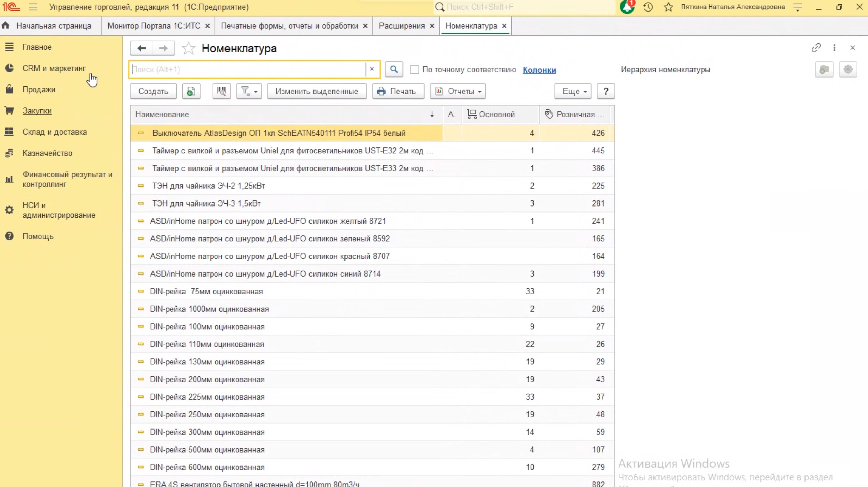Open the notifications bell icon
The width and height of the screenshot is (868, 487).
627,7
